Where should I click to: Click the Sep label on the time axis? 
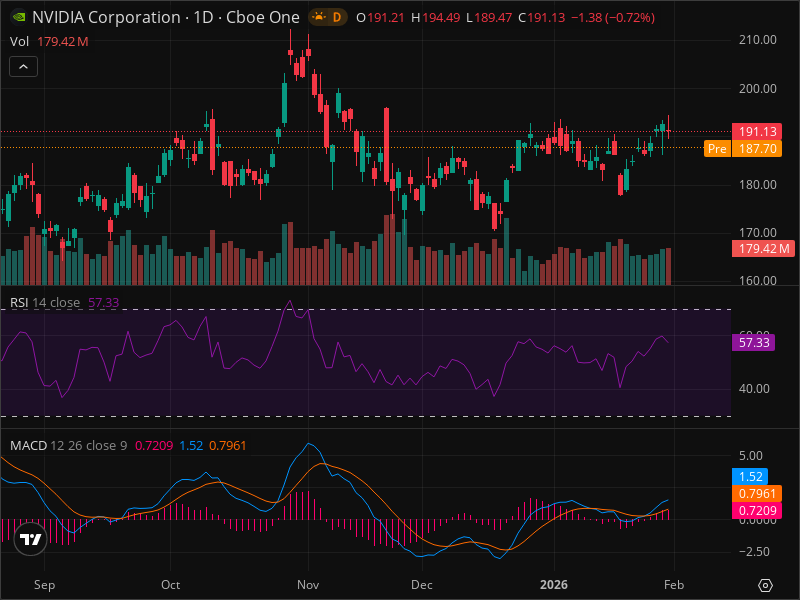44,585
